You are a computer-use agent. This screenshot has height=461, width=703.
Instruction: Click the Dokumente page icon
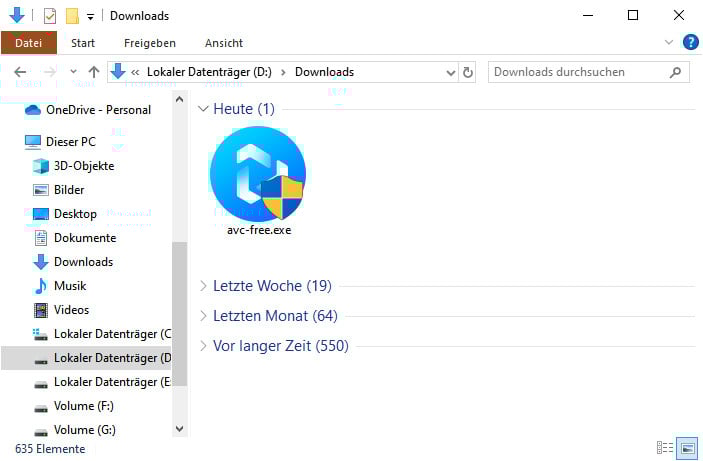(x=41, y=238)
